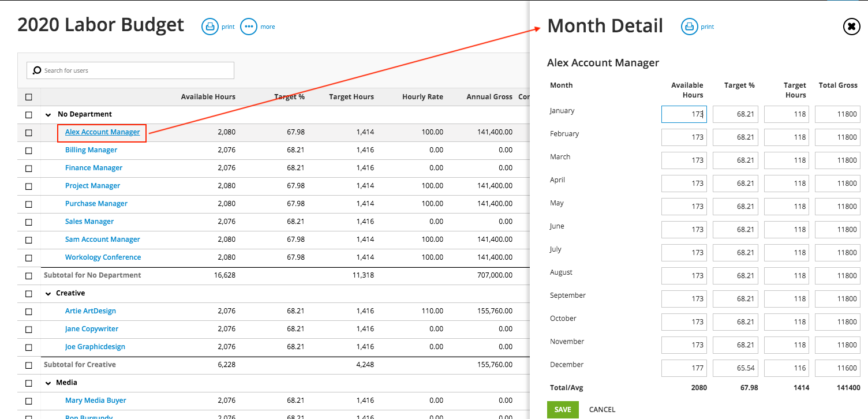This screenshot has height=419, width=868.
Task: Click the Hourly Rate column header
Action: (422, 97)
